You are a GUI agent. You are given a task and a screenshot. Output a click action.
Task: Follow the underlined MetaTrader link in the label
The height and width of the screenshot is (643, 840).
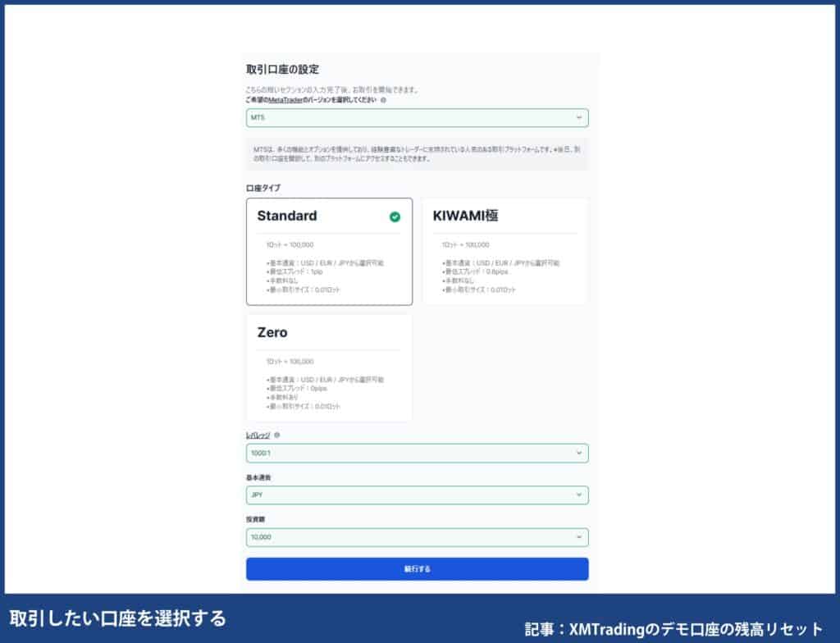pyautogui.click(x=285, y=100)
